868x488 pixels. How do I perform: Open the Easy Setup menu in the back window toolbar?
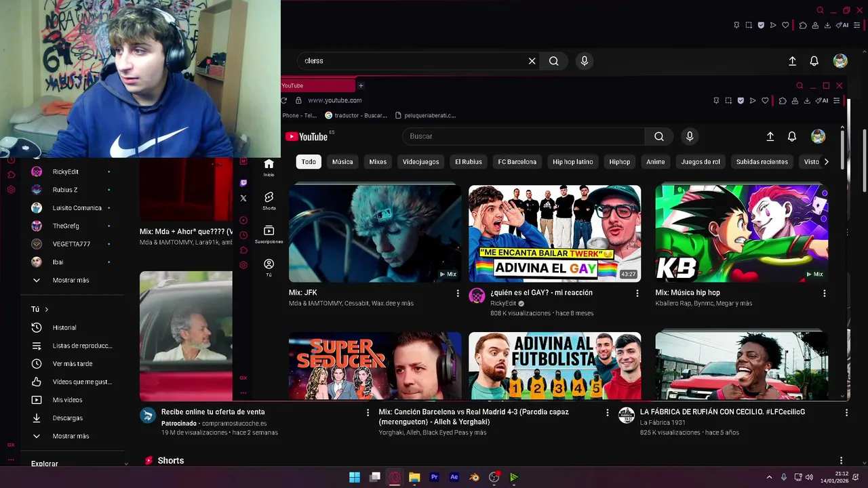(856, 25)
